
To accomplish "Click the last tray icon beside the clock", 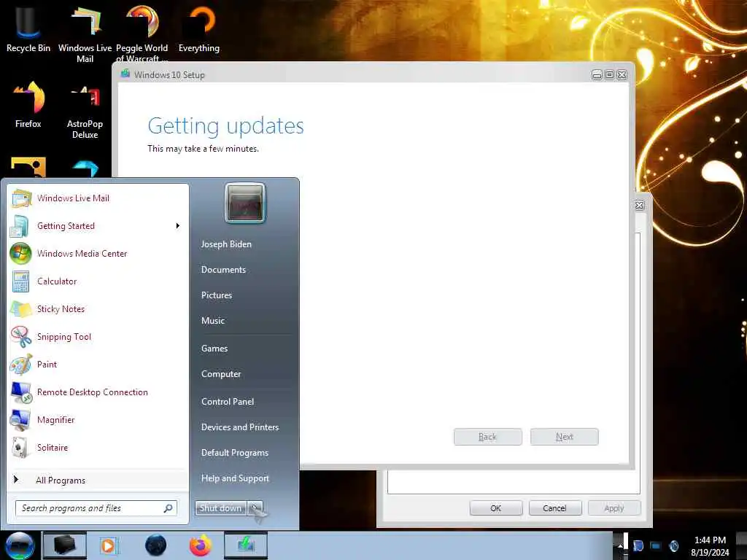I will (674, 545).
